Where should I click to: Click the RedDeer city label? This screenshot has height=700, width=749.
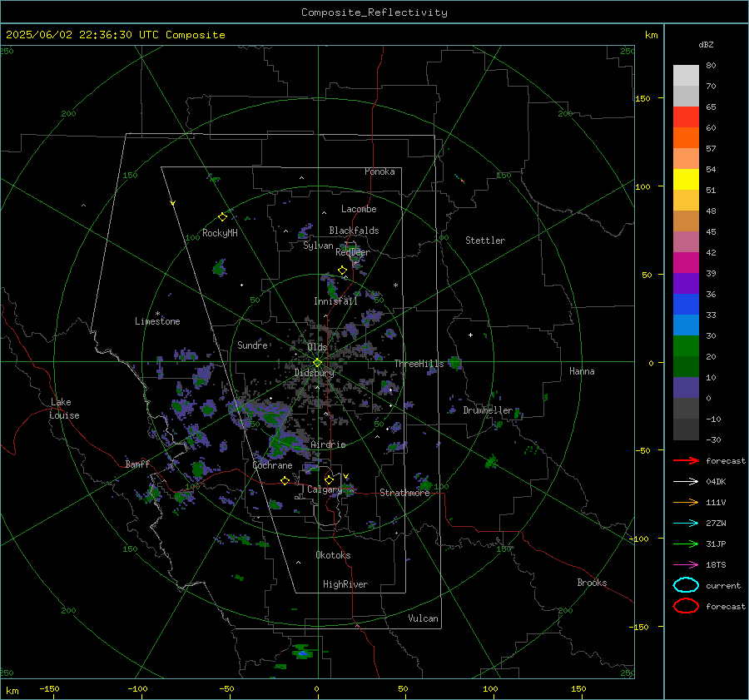click(x=353, y=252)
